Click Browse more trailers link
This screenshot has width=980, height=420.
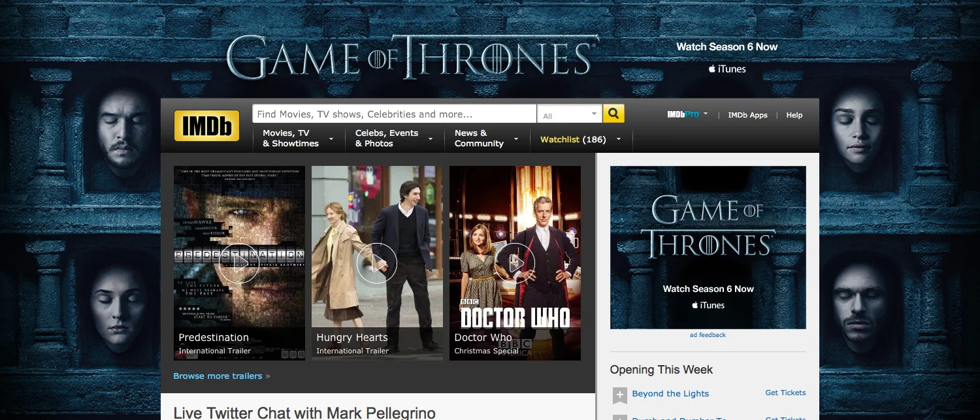tap(221, 376)
